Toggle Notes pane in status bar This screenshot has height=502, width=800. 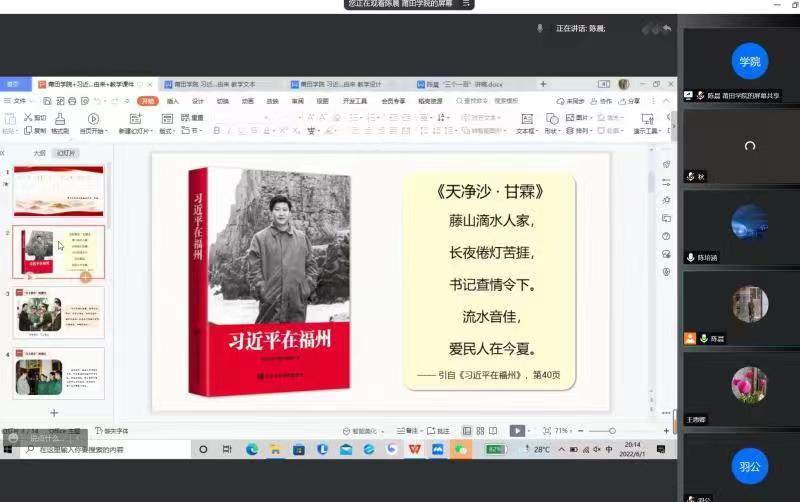(x=407, y=431)
